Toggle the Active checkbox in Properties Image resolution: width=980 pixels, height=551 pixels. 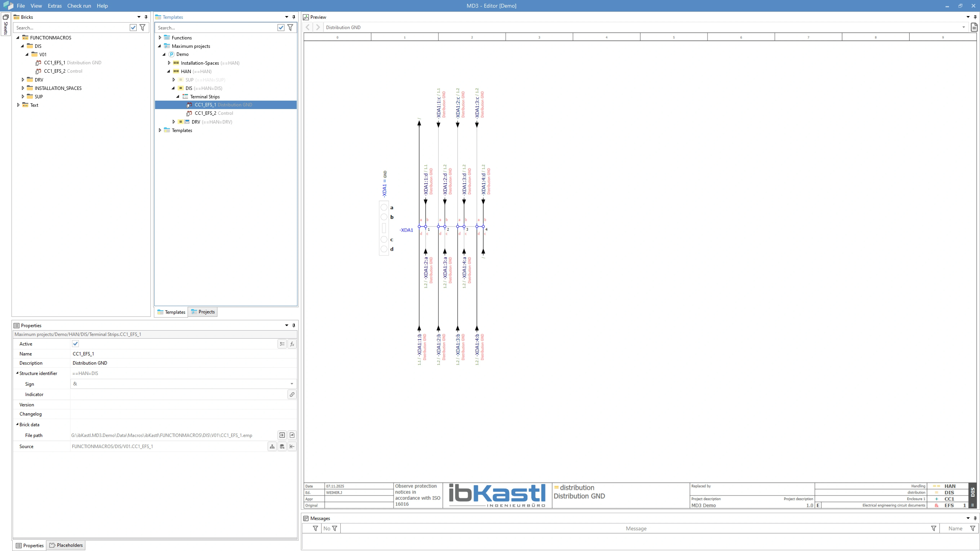(75, 343)
